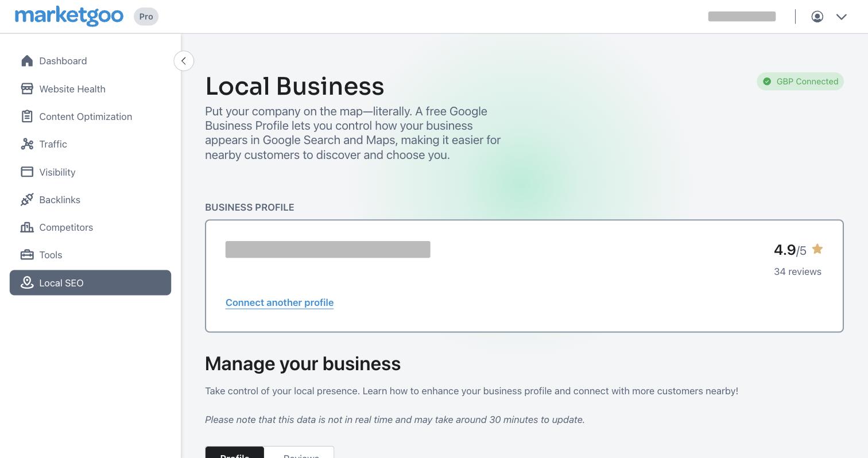Click the Manage your business heading
This screenshot has width=868, height=458.
pyautogui.click(x=303, y=364)
